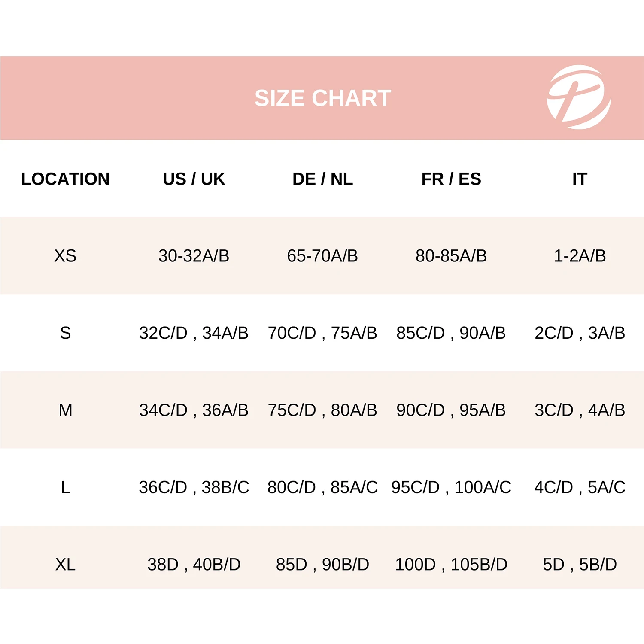Select the FR / ES column header
Image resolution: width=644 pixels, height=644 pixels.
[451, 179]
